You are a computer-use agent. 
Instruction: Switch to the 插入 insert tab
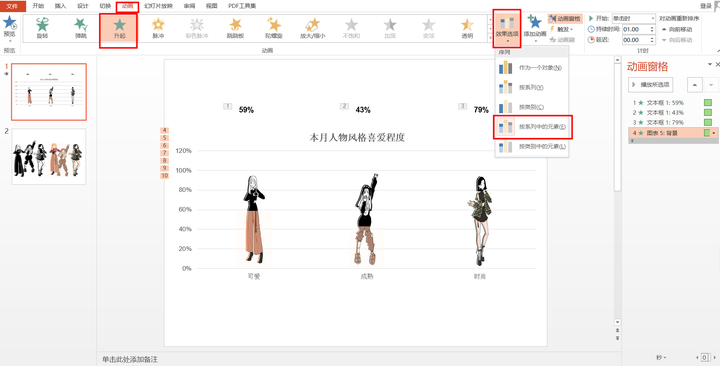60,6
